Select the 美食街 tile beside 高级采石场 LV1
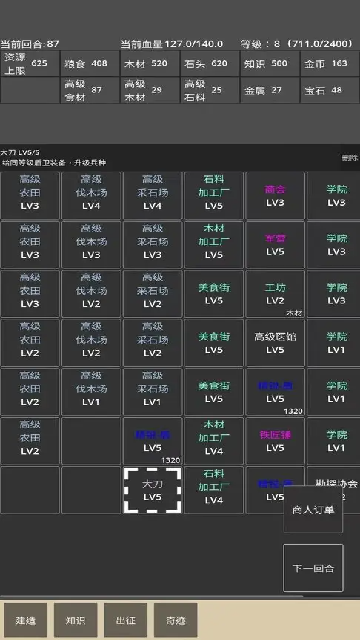The height and width of the screenshot is (640, 360). 213,392
